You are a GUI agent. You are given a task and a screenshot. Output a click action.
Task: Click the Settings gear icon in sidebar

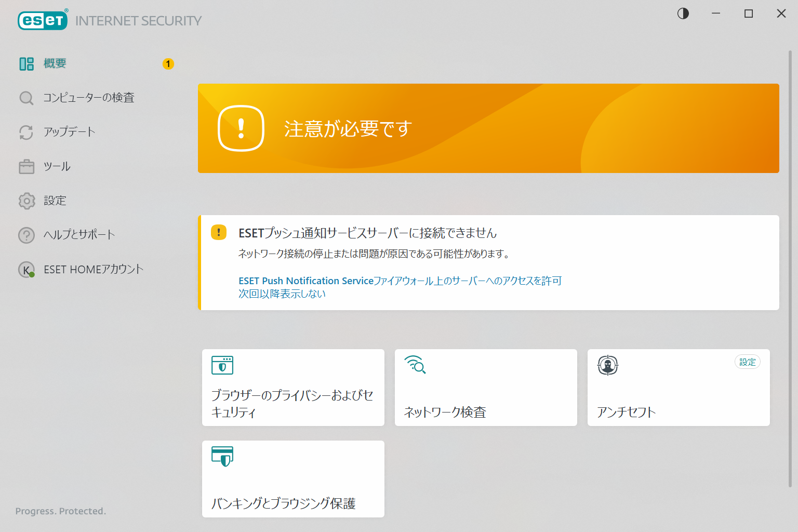[x=26, y=201]
